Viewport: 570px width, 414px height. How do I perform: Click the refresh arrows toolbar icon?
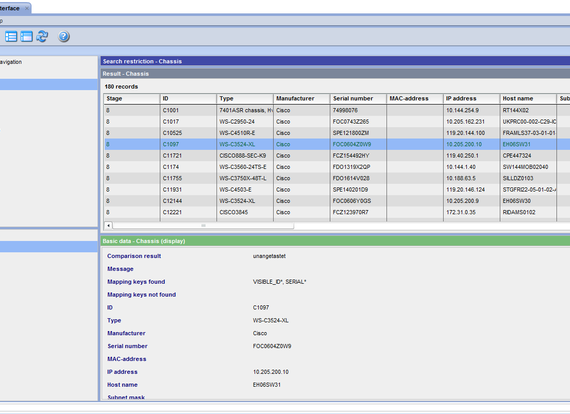(x=42, y=36)
